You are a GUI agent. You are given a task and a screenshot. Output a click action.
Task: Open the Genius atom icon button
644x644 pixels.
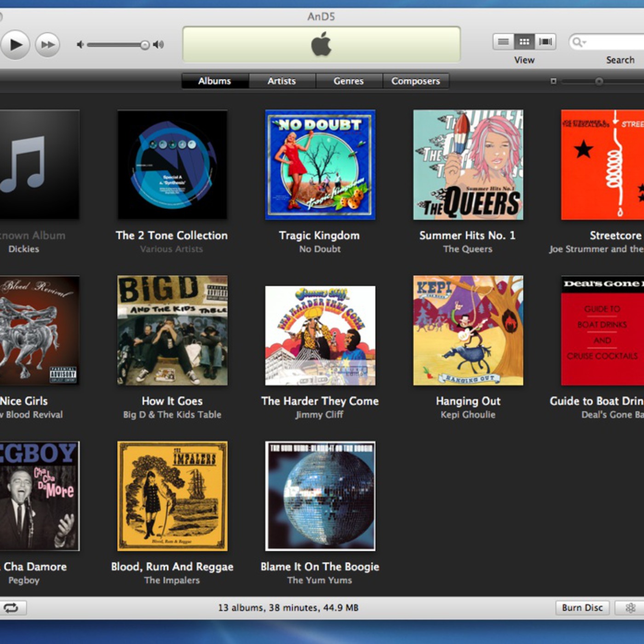[x=630, y=608]
